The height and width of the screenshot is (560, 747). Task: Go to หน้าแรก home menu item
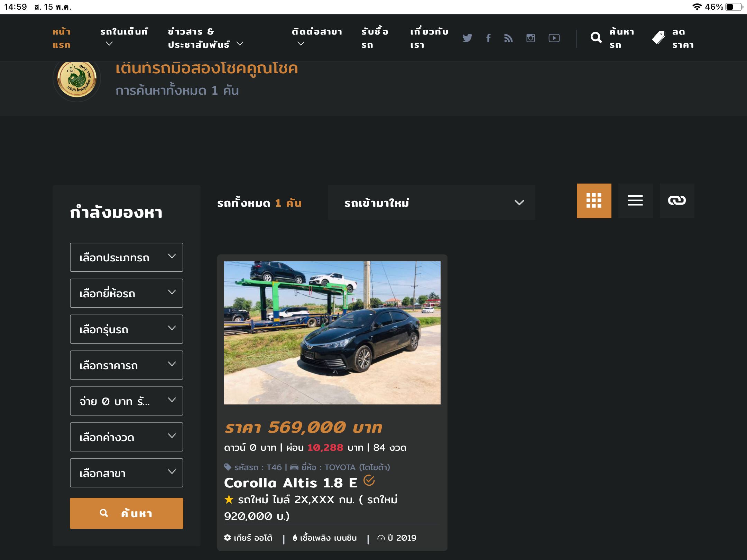[62, 38]
